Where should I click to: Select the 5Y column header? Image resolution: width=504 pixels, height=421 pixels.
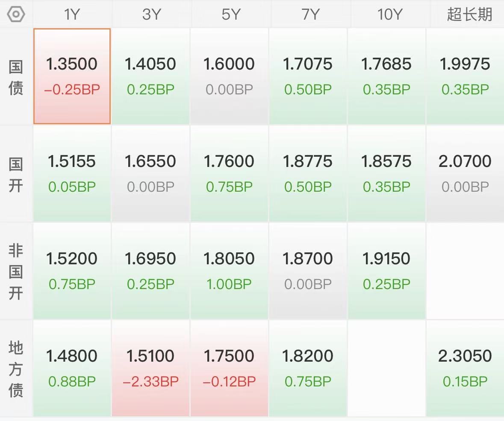[230, 14]
